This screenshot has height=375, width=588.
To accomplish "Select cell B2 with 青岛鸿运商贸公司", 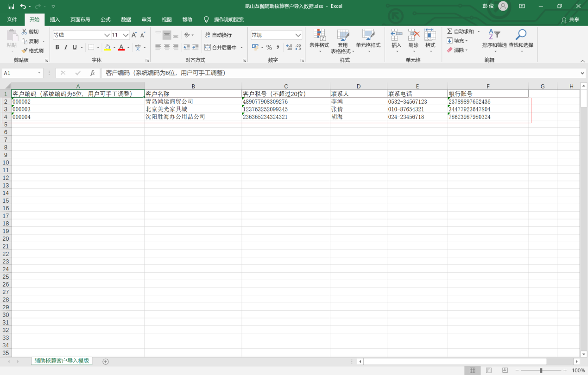I will tap(192, 101).
